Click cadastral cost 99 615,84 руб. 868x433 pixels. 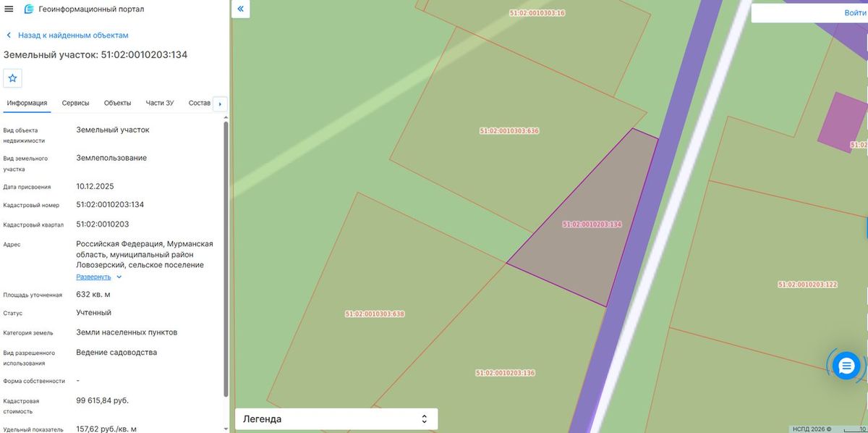[103, 400]
